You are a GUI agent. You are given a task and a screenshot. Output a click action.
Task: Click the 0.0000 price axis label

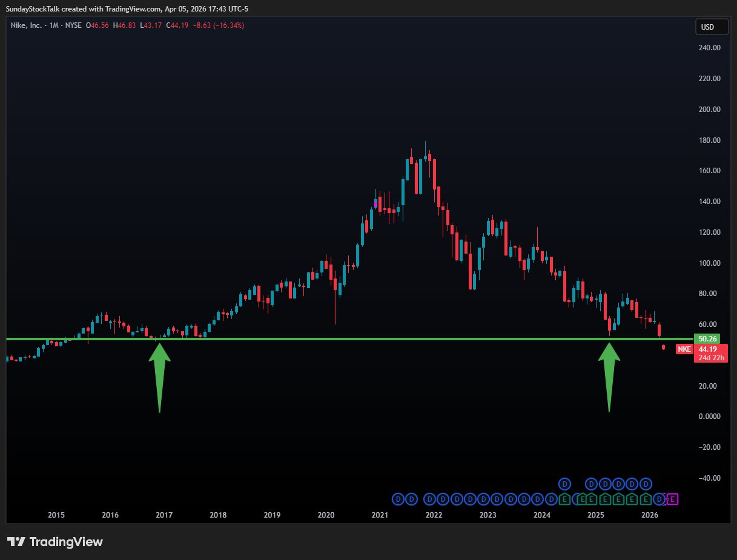pos(709,417)
